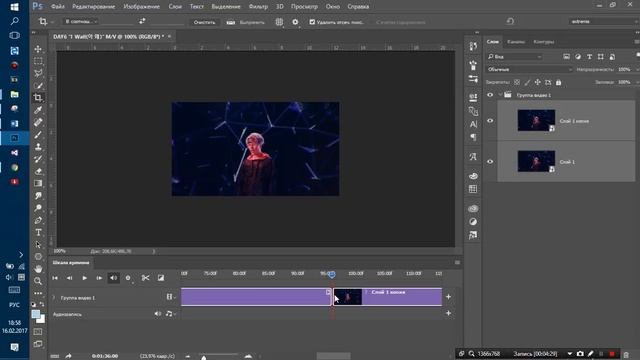Select the Eraser tool
Viewport: 640px width, 360px height.
38,171
